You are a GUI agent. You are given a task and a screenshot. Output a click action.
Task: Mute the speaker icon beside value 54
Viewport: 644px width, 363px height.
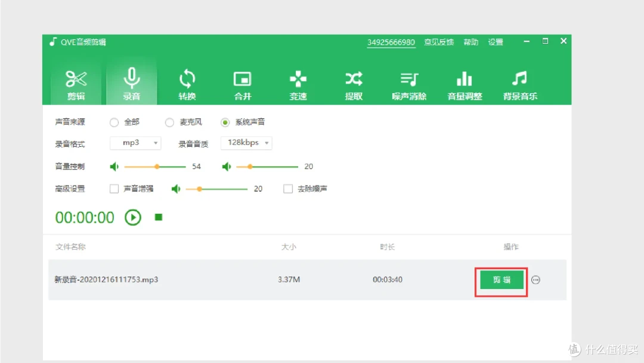[x=114, y=167]
